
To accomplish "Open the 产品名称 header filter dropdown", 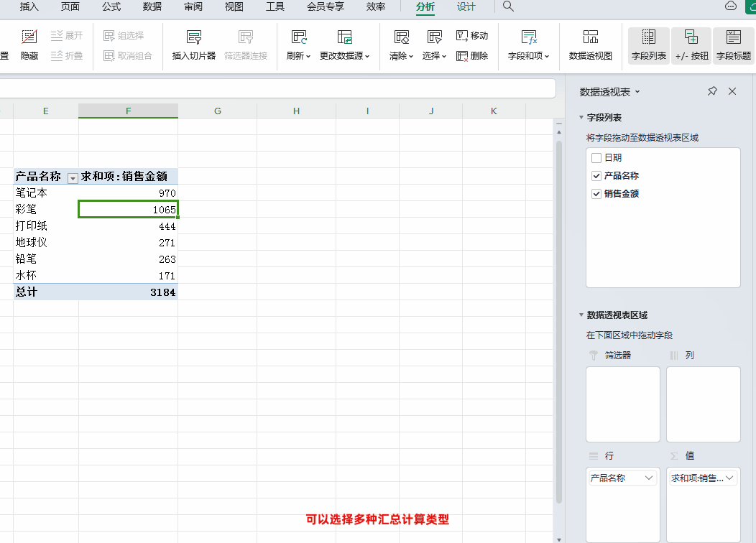I will pos(73,178).
